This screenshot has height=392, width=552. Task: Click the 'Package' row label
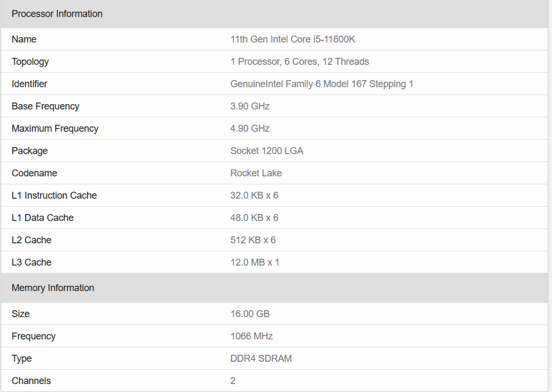pyautogui.click(x=30, y=151)
